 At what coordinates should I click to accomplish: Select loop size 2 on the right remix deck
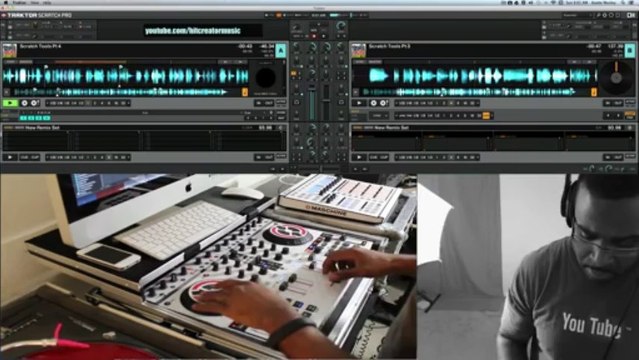pyautogui.click(x=444, y=157)
